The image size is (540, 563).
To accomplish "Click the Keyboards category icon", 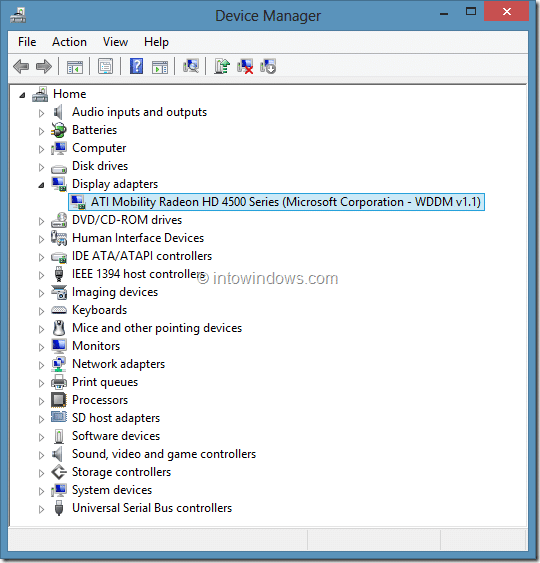I will (x=59, y=310).
